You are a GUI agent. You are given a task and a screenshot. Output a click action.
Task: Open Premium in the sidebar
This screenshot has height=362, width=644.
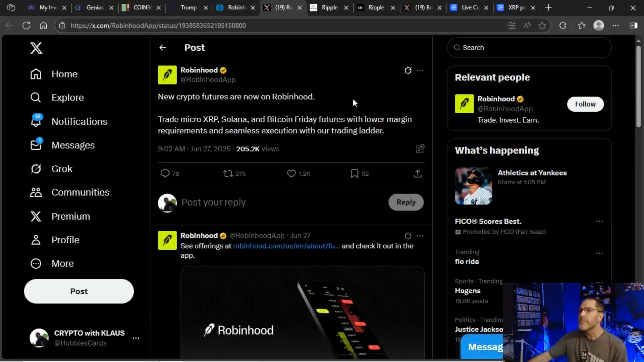(x=60, y=216)
